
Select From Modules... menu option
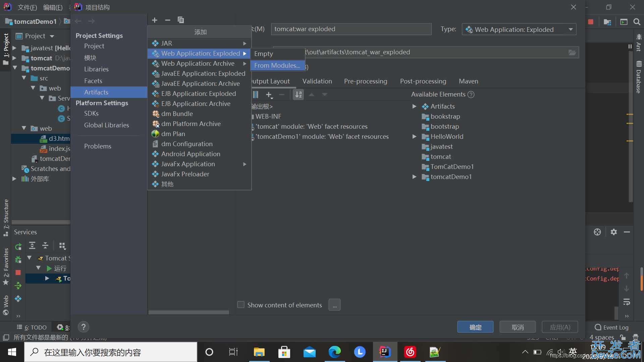277,65
